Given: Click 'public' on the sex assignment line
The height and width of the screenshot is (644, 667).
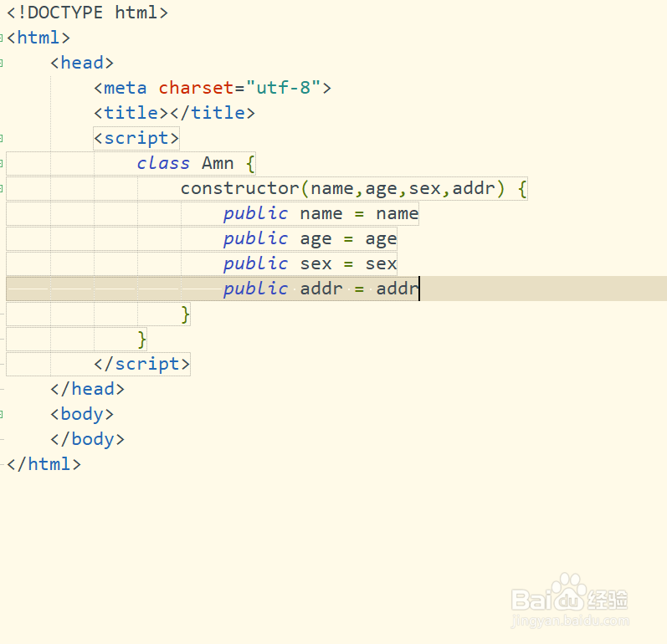Looking at the screenshot, I should tap(255, 264).
